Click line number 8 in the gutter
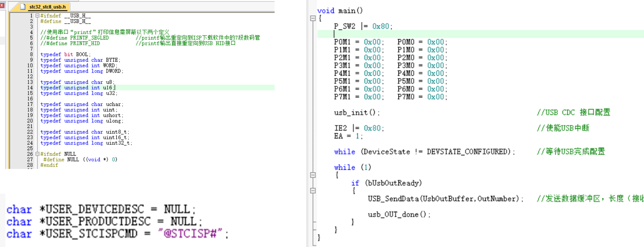Viewport: 644px width, 247px height. pyautogui.click(x=31, y=54)
